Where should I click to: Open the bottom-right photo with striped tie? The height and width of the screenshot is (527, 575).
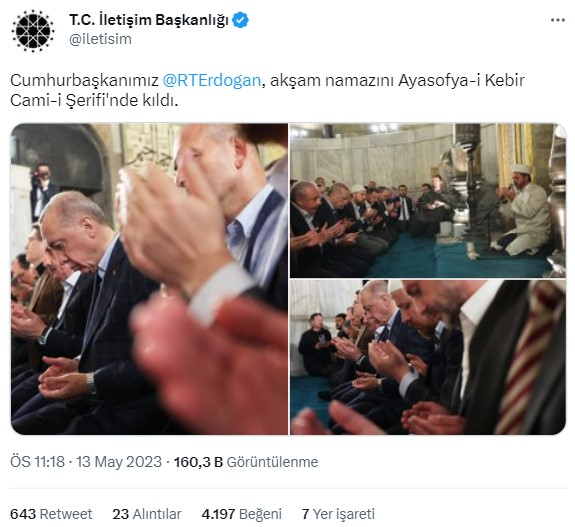428,358
